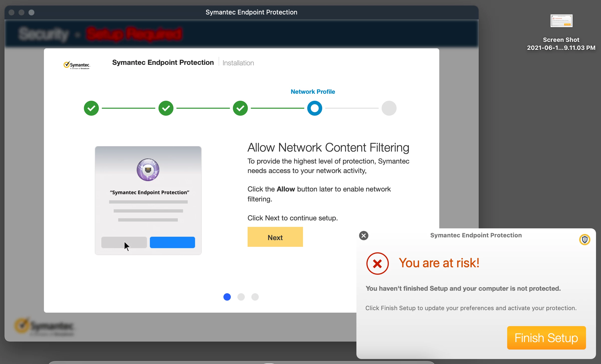
Task: Select the third page indicator dot
Action: click(255, 297)
